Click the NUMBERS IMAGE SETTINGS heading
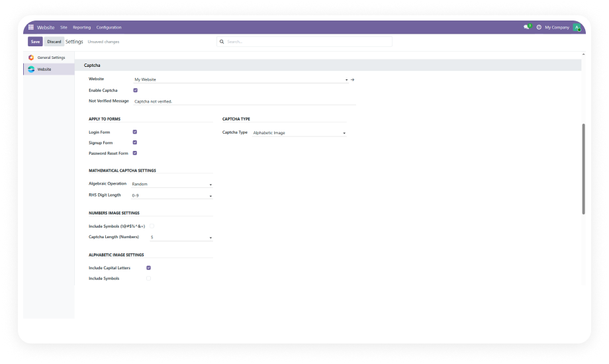The height and width of the screenshot is (364, 609). [x=114, y=213]
